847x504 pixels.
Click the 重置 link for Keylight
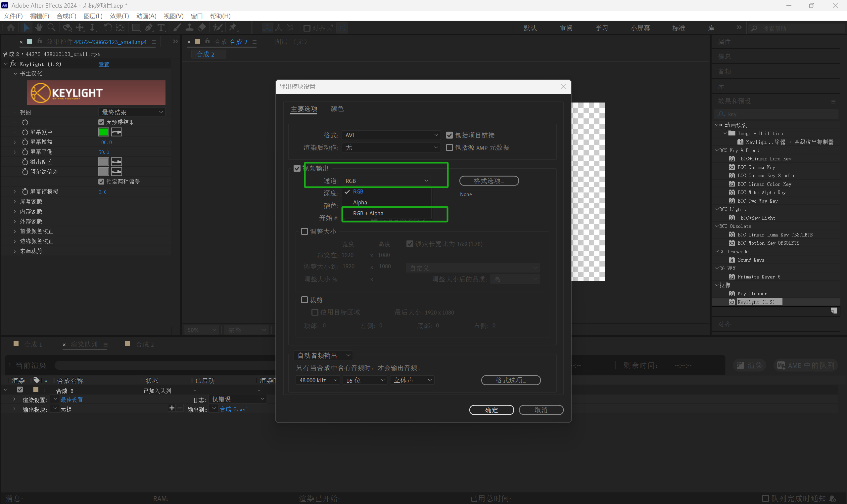[x=104, y=64]
